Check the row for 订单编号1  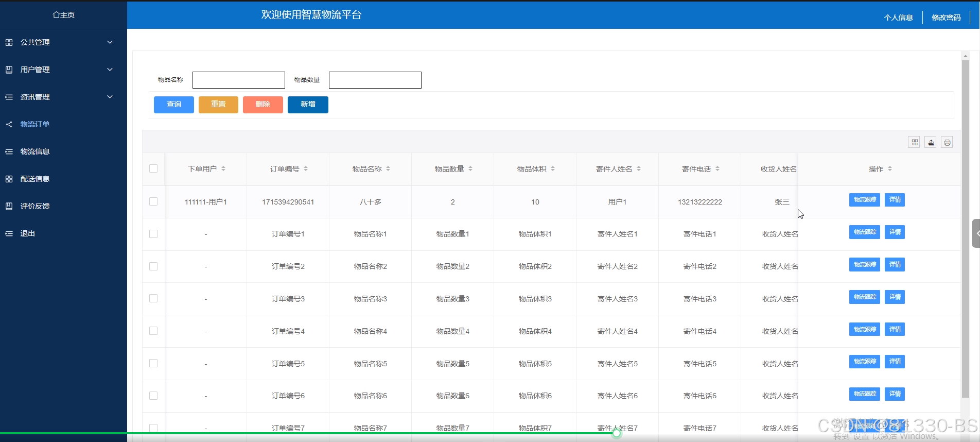click(153, 234)
